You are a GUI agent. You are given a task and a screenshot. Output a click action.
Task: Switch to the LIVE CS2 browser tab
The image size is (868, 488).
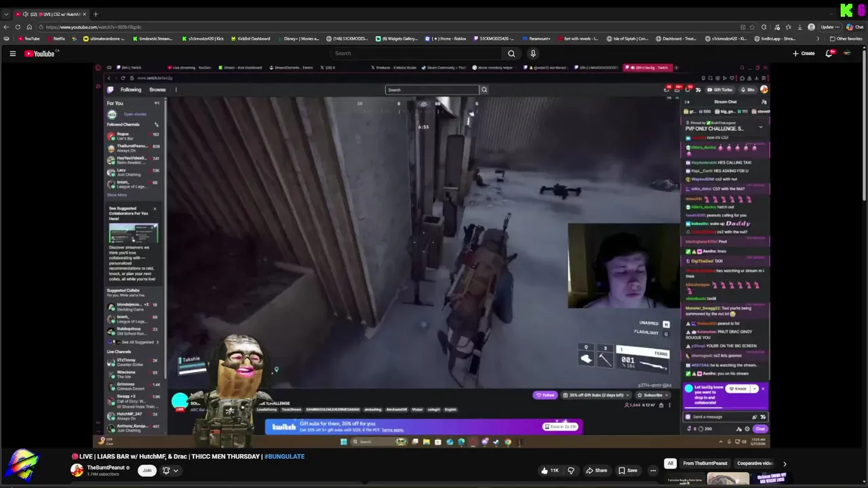pos(50,14)
